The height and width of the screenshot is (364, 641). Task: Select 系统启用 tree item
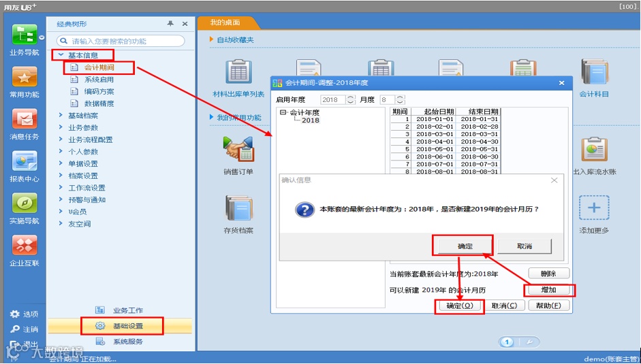99,79
